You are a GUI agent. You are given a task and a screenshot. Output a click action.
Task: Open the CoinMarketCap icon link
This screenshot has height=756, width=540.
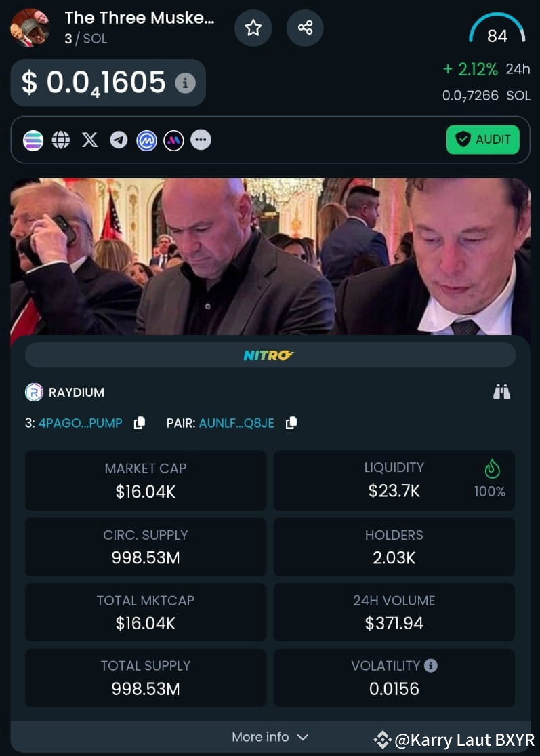pos(146,141)
